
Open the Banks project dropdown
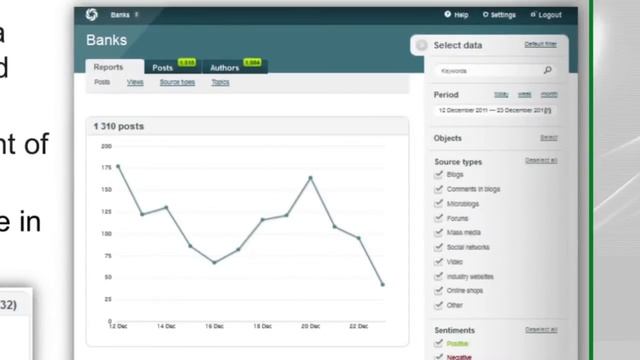click(x=124, y=15)
